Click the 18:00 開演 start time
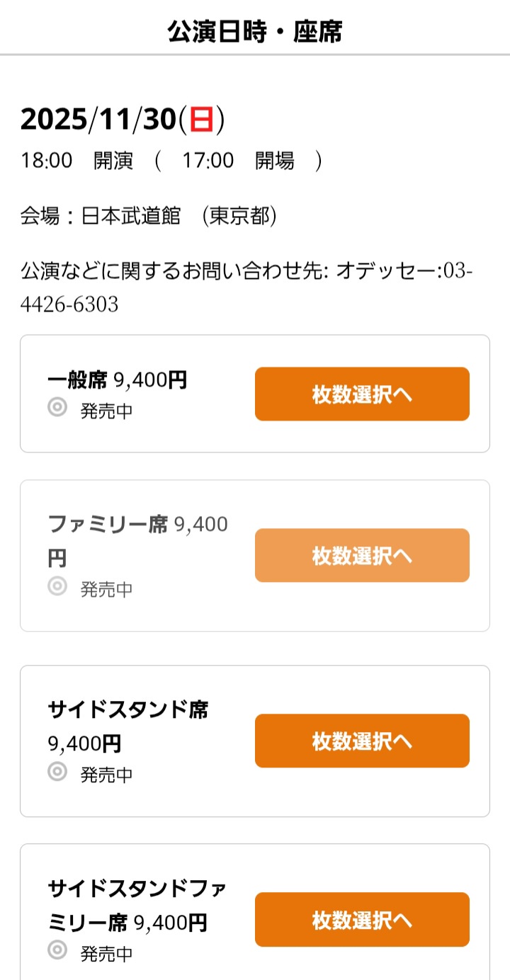The height and width of the screenshot is (980, 510). coord(76,161)
